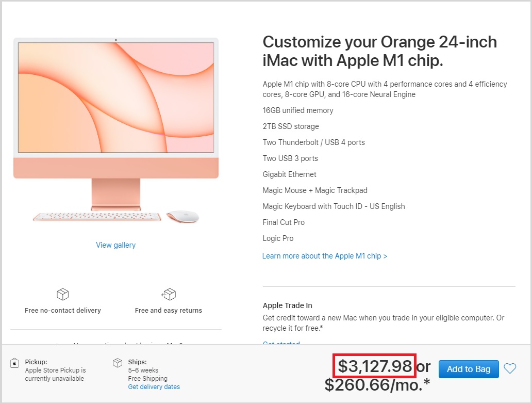Click the highlighted $3,127.98 price
The height and width of the screenshot is (404, 532).
tap(375, 366)
